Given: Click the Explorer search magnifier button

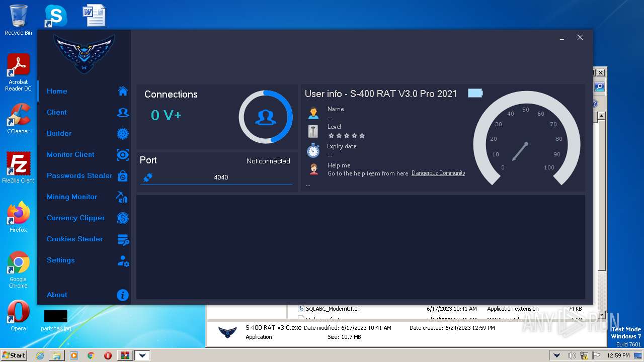Looking at the screenshot, I should coord(599,87).
